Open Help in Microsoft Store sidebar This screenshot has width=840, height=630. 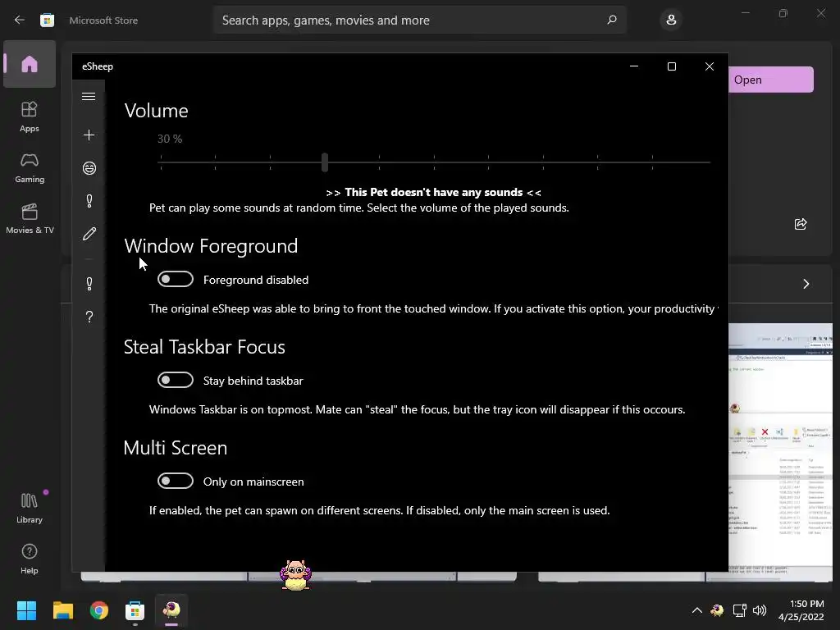pos(30,559)
